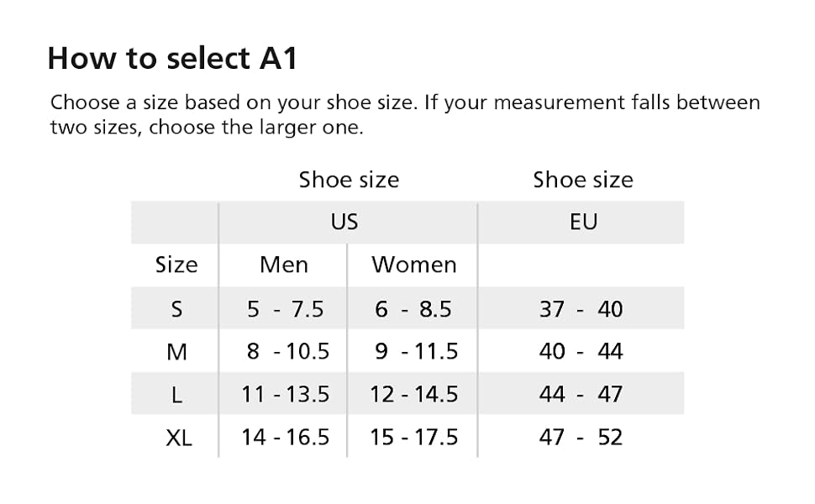Image resolution: width=815 pixels, height=504 pixels.
Task: Click the Women column header
Action: (414, 265)
